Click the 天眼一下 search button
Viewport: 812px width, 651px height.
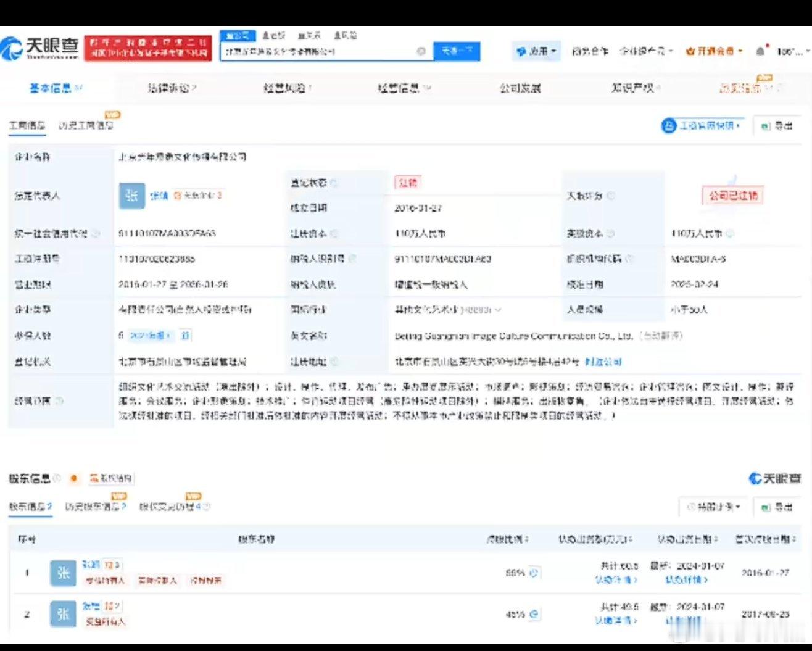457,51
